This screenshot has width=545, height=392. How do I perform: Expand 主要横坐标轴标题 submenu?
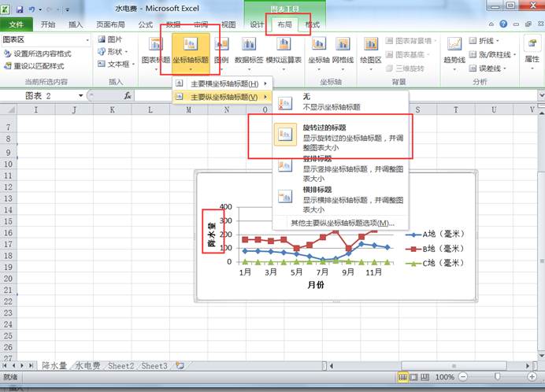(224, 84)
